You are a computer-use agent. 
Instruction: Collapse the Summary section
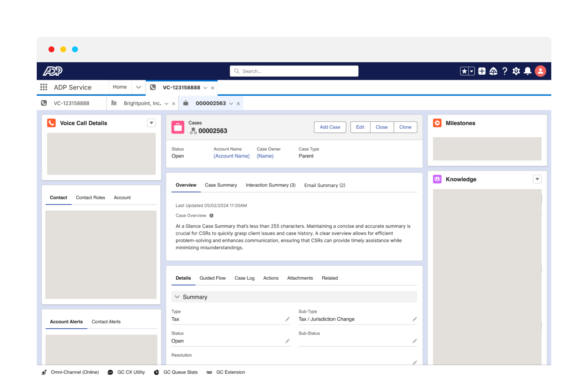[177, 297]
